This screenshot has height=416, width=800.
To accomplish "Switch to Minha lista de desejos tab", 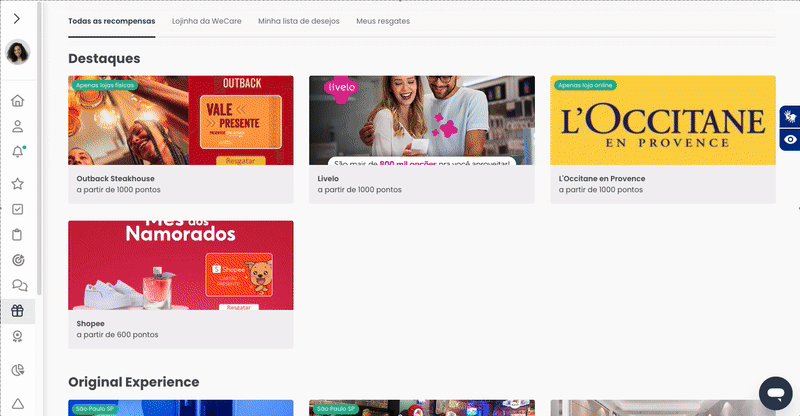I will tap(298, 21).
